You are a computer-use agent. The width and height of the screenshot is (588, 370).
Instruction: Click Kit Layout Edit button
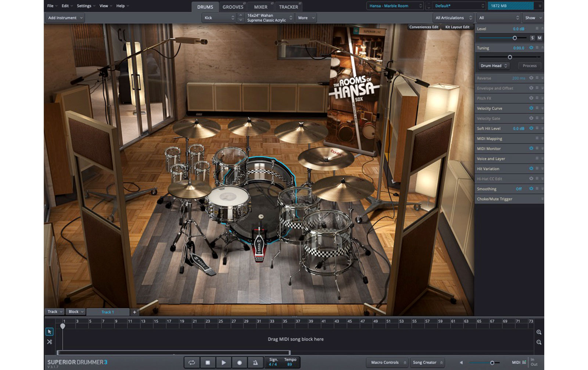tap(457, 27)
